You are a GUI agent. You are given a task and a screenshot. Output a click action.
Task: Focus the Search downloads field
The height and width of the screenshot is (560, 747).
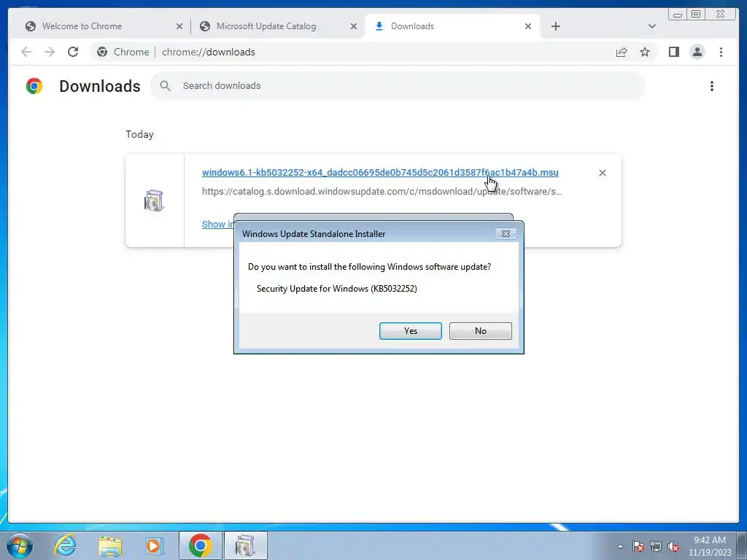point(398,86)
